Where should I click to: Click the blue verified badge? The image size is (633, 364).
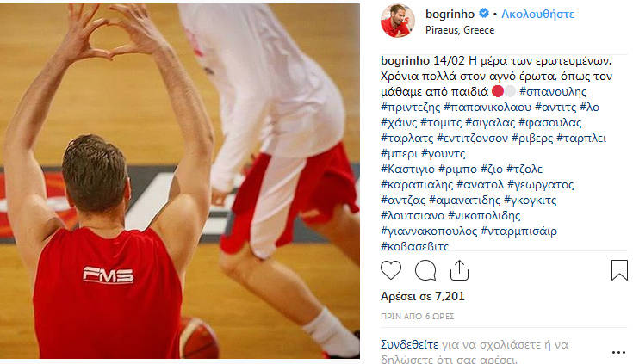(484, 14)
